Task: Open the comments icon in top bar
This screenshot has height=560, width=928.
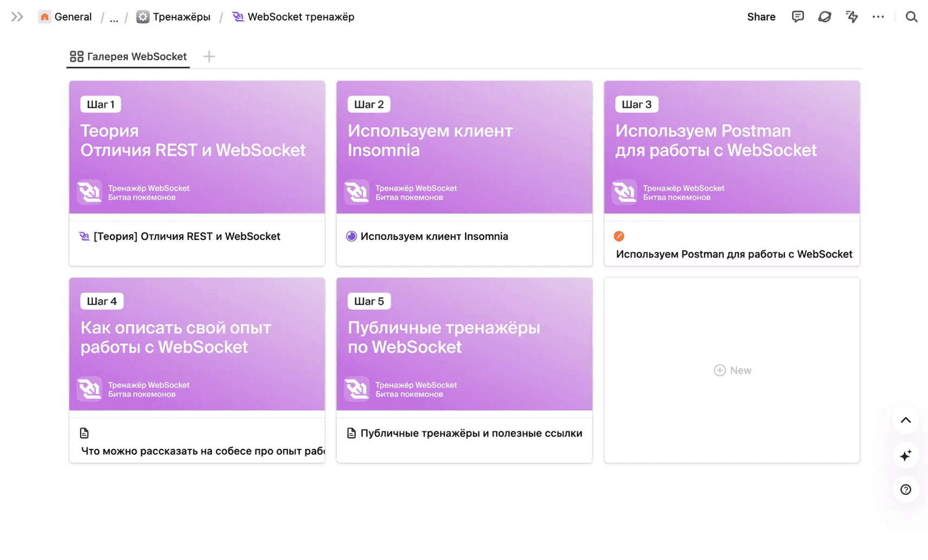Action: (797, 17)
